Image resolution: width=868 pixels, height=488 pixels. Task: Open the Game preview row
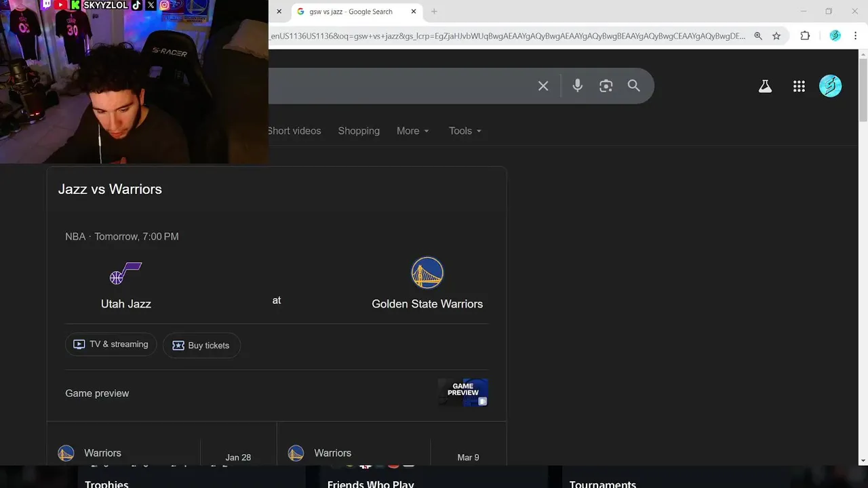click(x=277, y=393)
